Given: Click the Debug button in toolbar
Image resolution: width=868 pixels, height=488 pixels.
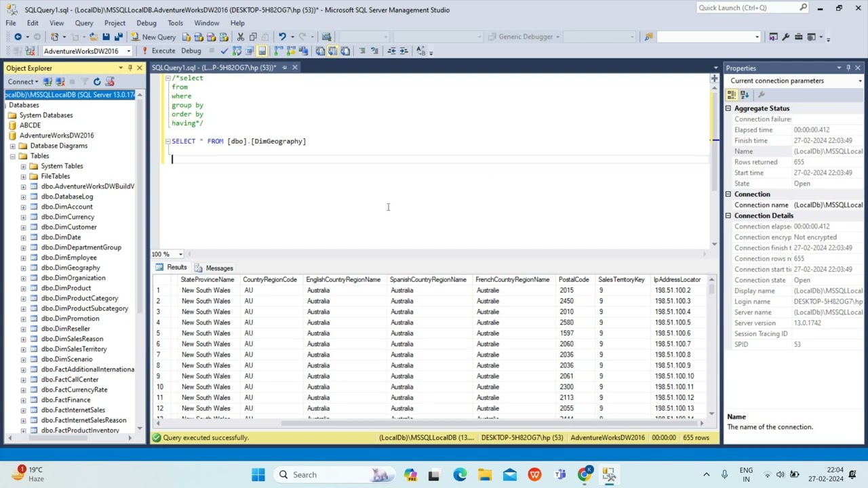Looking at the screenshot, I should pos(191,51).
